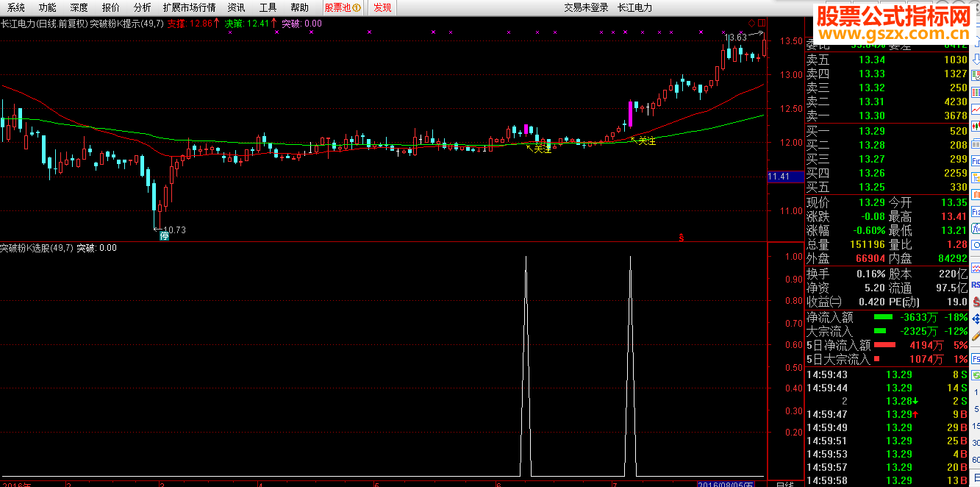Screen dimensions: 980x487
Task: Click the 2016/08/05 date label on time axis
Action: 726,484
